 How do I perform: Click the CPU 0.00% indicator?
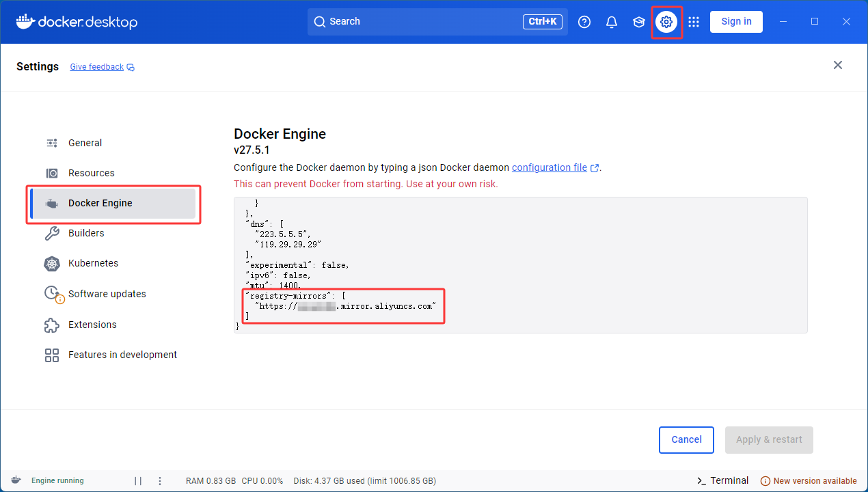262,481
